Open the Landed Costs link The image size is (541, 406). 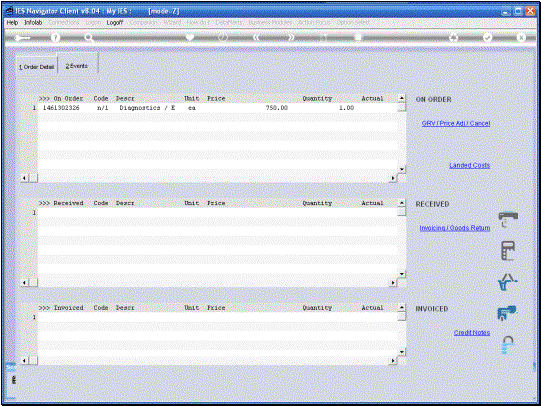click(470, 165)
